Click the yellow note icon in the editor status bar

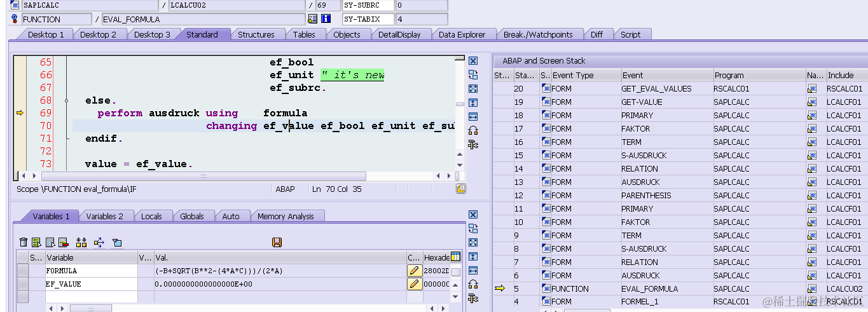(x=461, y=189)
